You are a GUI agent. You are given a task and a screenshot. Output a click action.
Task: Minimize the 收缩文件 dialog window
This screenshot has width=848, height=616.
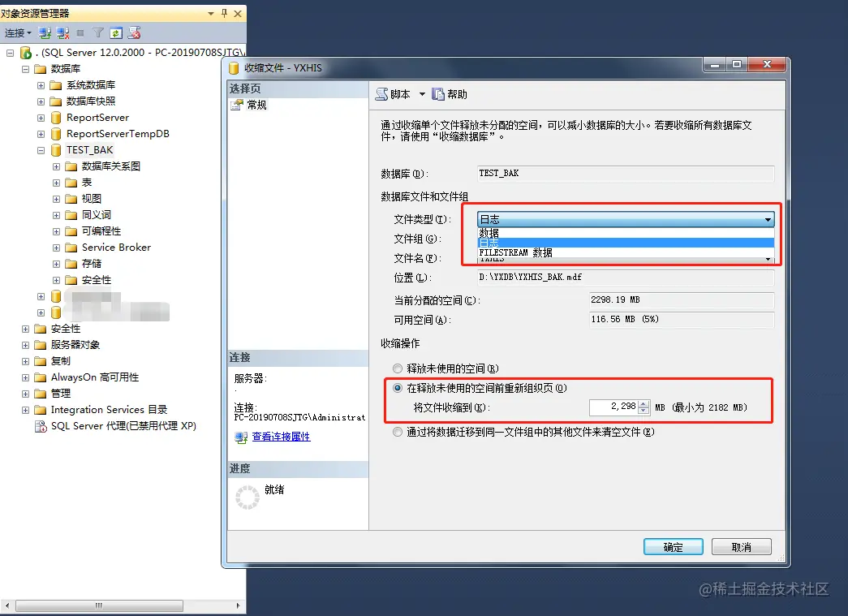pos(715,65)
